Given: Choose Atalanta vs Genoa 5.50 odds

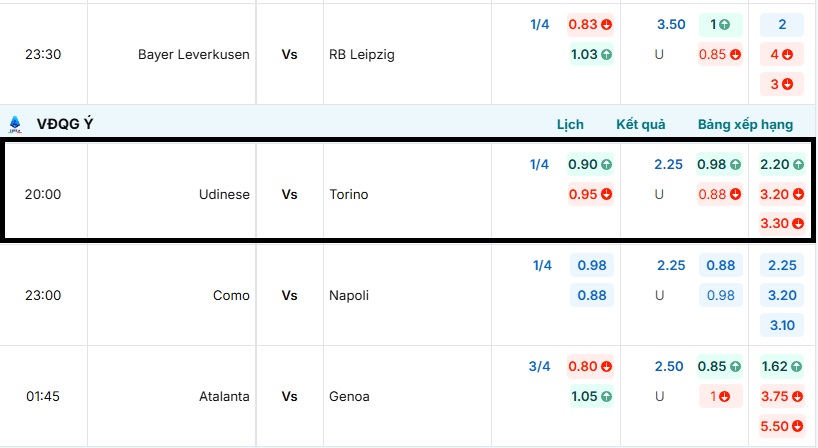Looking at the screenshot, I should click(782, 426).
